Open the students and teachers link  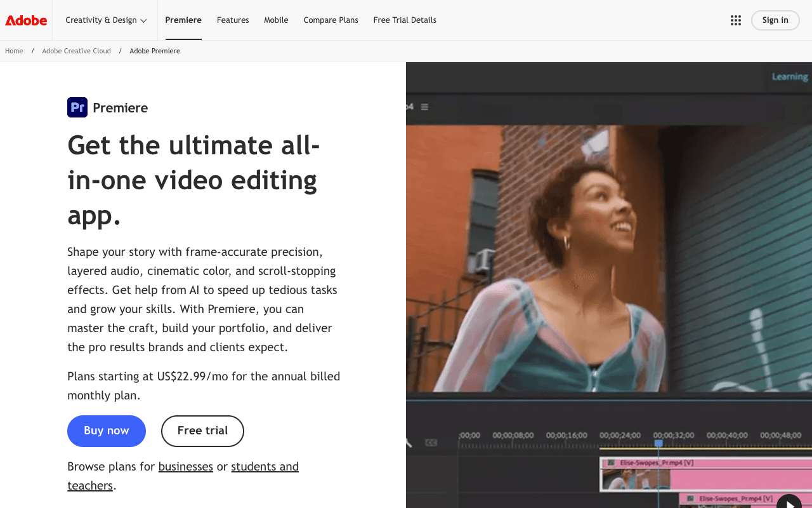pyautogui.click(x=265, y=466)
